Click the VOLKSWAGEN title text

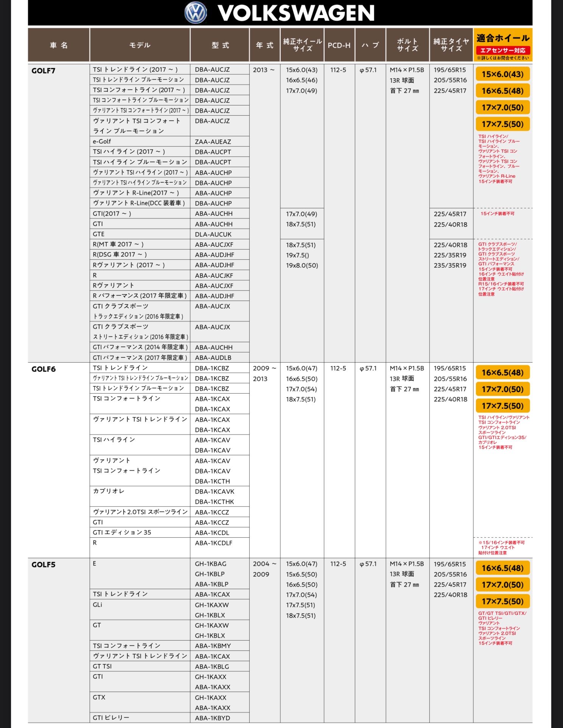click(x=296, y=13)
